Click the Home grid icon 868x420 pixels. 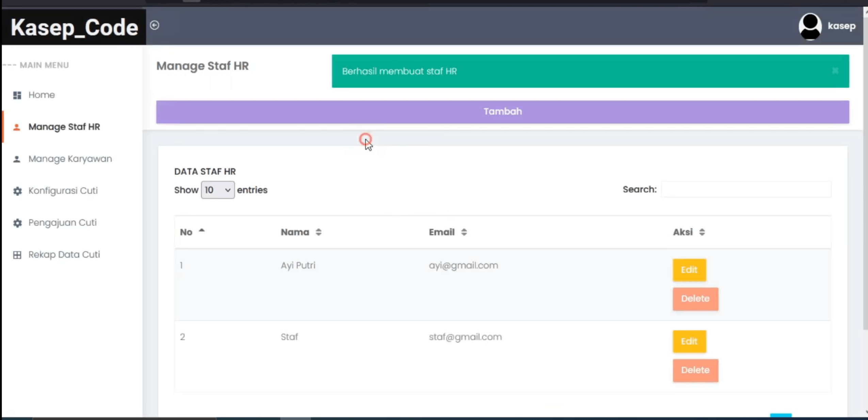click(17, 95)
